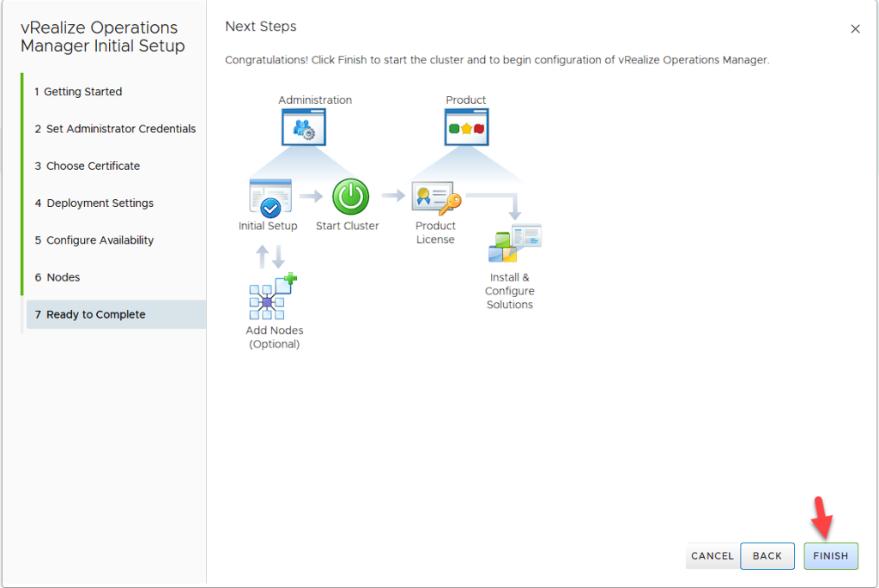Click the Add Nodes network icon
Screen dimensions: 879x588
pos(272,297)
